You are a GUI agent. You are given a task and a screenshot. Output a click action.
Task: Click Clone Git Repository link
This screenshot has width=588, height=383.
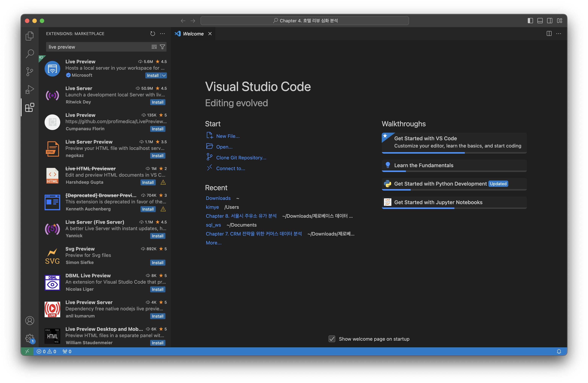(241, 158)
